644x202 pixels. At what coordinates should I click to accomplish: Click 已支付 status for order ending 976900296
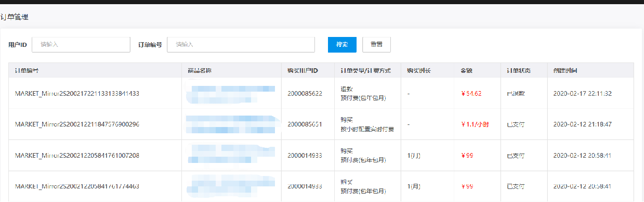pyautogui.click(x=516, y=124)
